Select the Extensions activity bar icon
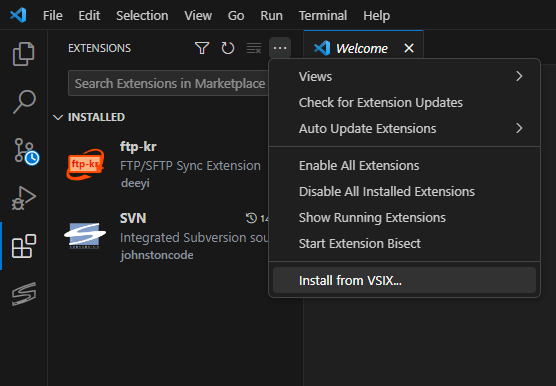Viewport: 556px width, 386px height. tap(24, 246)
